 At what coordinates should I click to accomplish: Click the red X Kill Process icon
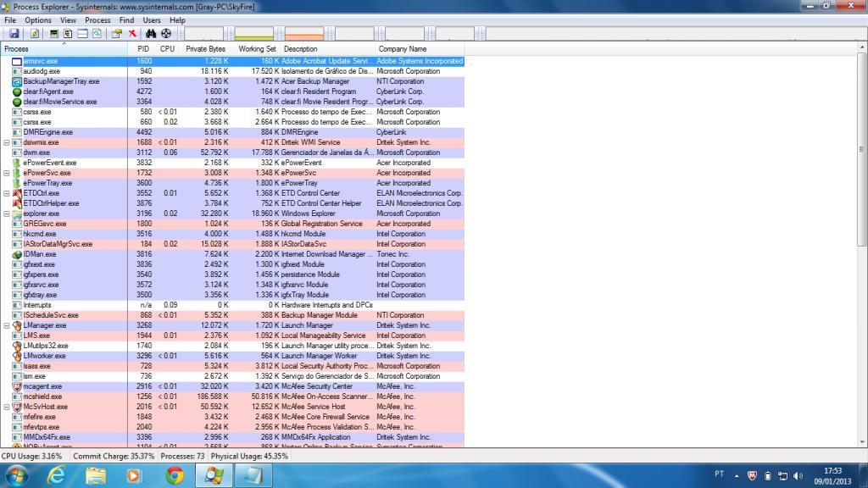(132, 34)
